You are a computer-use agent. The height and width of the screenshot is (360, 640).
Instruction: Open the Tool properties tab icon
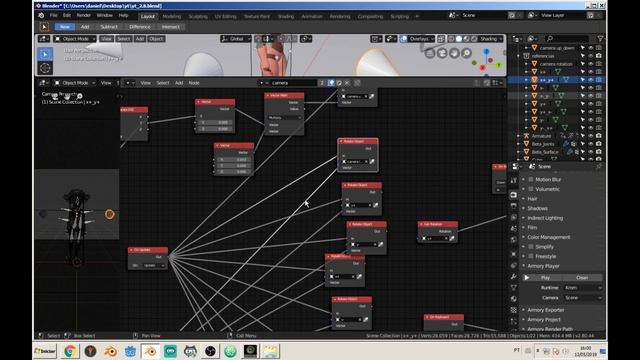tap(513, 180)
